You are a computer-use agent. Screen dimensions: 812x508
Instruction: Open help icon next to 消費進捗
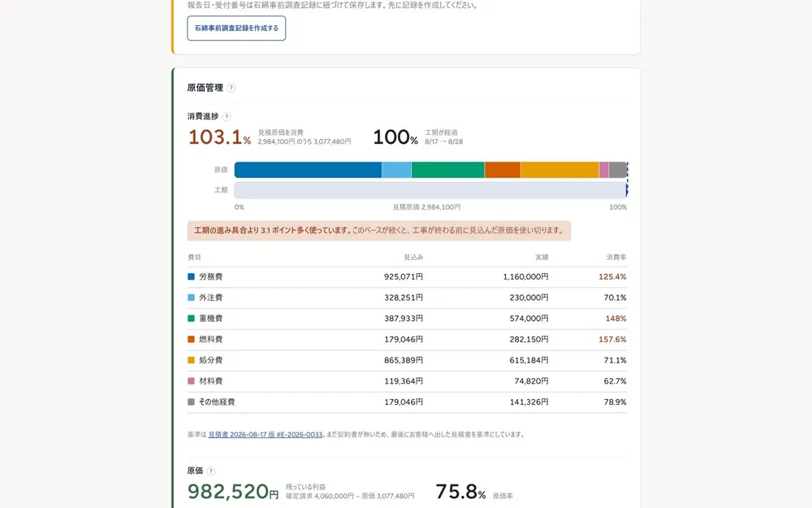coord(227,116)
